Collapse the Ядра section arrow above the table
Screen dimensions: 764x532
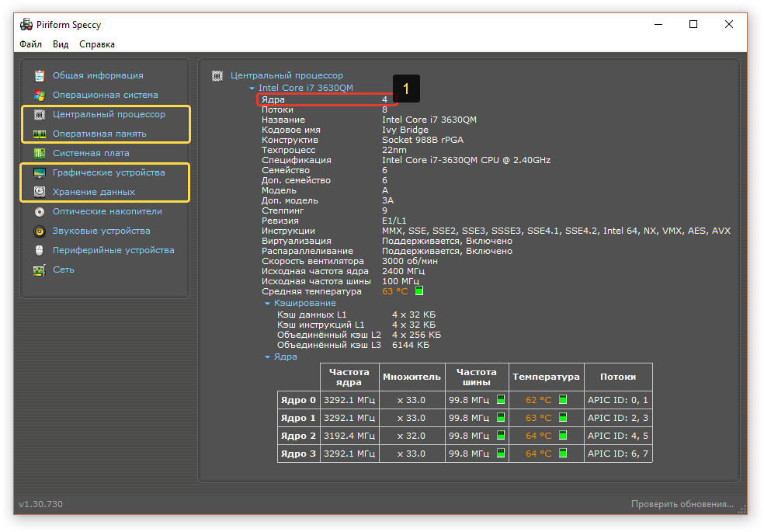(267, 357)
